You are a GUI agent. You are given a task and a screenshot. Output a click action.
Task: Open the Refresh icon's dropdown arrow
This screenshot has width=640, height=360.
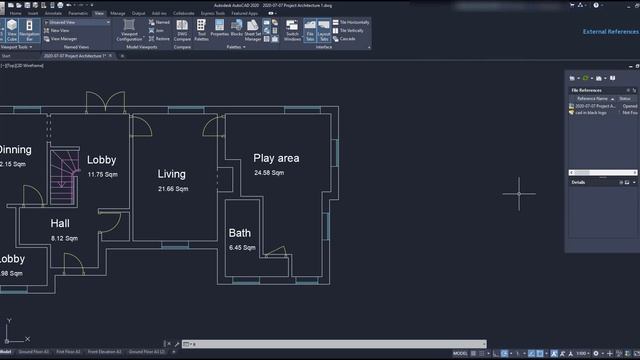point(591,78)
